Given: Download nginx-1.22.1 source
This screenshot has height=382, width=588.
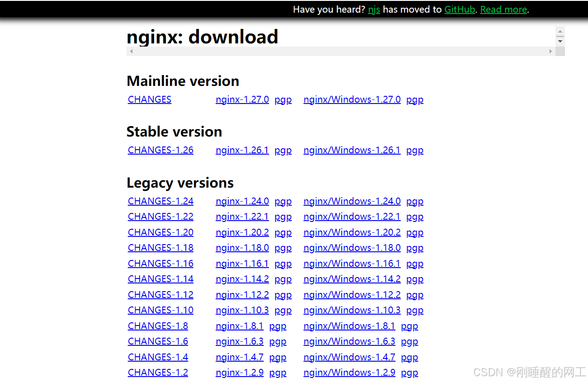Looking at the screenshot, I should tap(242, 217).
